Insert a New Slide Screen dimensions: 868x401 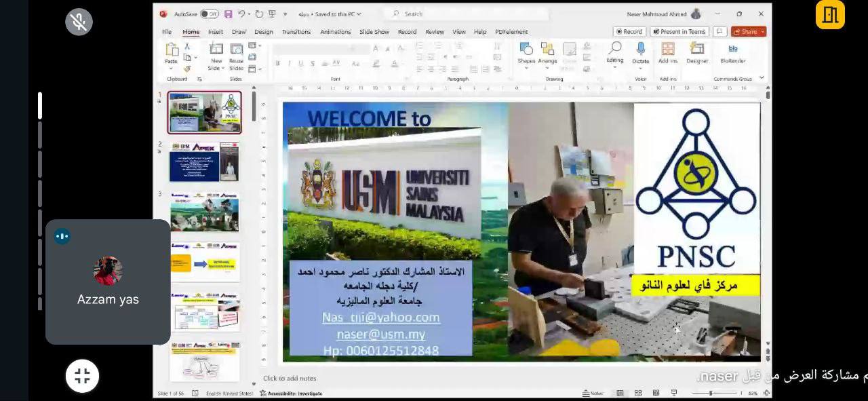(216, 50)
